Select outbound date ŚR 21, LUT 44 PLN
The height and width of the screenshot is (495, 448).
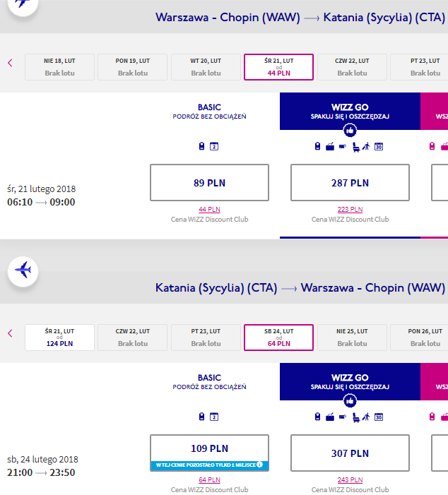pyautogui.click(x=278, y=67)
